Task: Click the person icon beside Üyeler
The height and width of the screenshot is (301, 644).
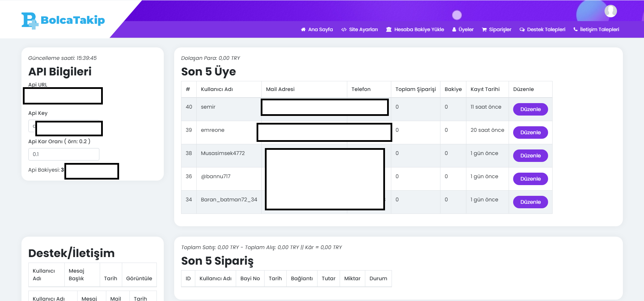Action: tap(454, 30)
